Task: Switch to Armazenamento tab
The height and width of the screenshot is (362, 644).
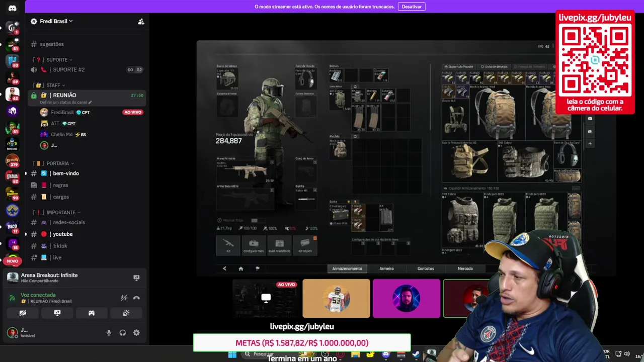Action: pos(347,268)
